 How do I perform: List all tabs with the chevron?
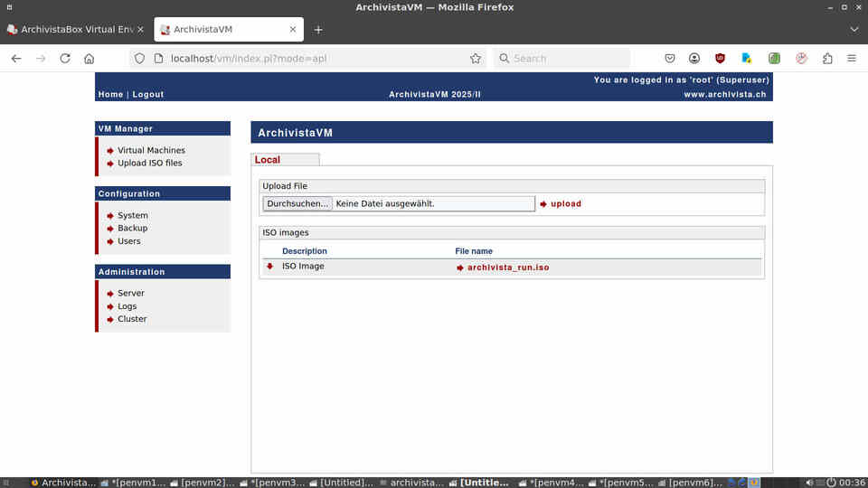tap(854, 29)
